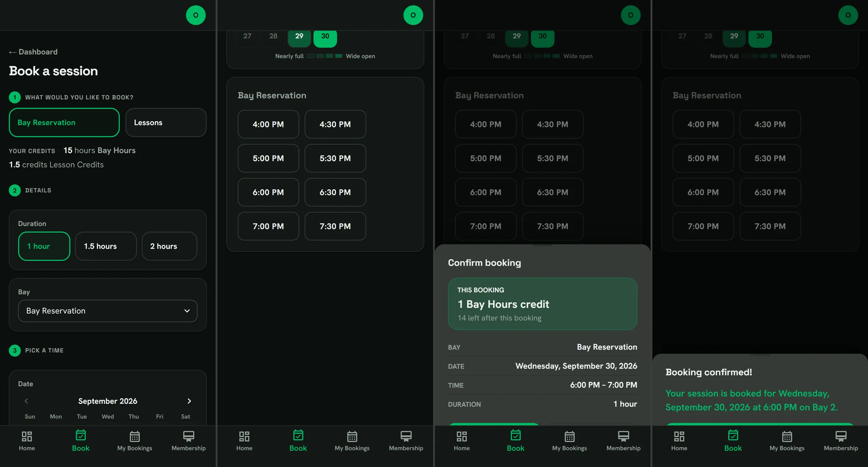
Task: Open the profile avatar in the fourth screen
Action: [x=848, y=15]
